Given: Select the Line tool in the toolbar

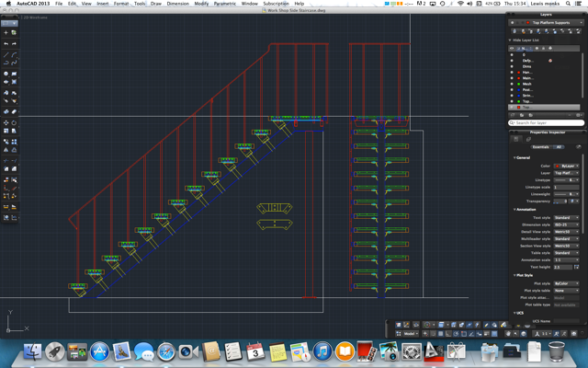Looking at the screenshot, I should pos(6,54).
